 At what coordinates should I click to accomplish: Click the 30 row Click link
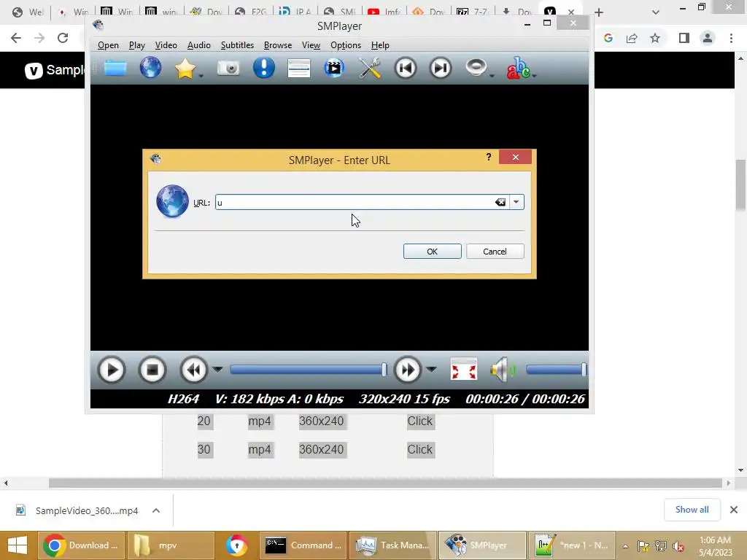click(x=419, y=449)
